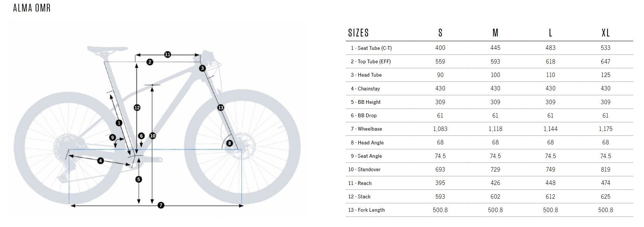Click the number 4 chainstay marker
Viewport: 644px width, 227px height.
[x=100, y=161]
